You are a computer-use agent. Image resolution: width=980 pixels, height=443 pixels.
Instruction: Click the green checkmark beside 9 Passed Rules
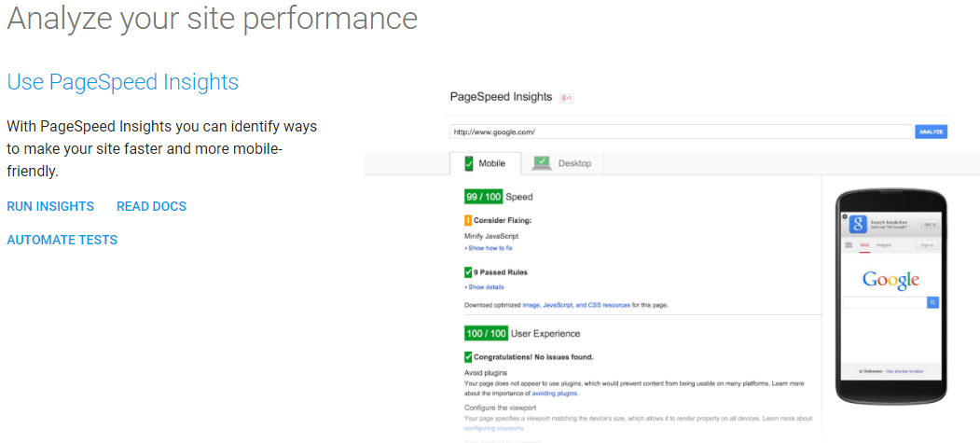coord(468,272)
